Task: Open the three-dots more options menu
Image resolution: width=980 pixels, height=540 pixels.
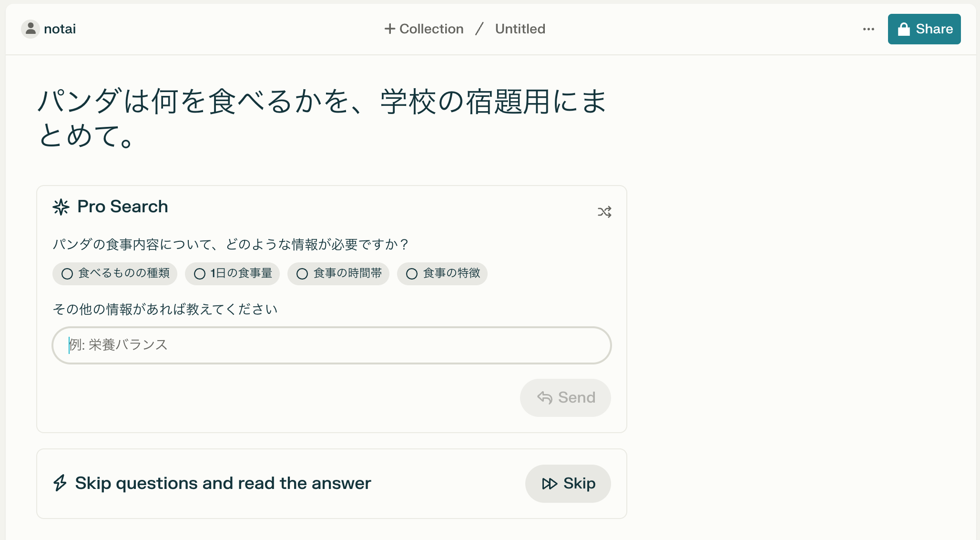Action: pos(868,29)
